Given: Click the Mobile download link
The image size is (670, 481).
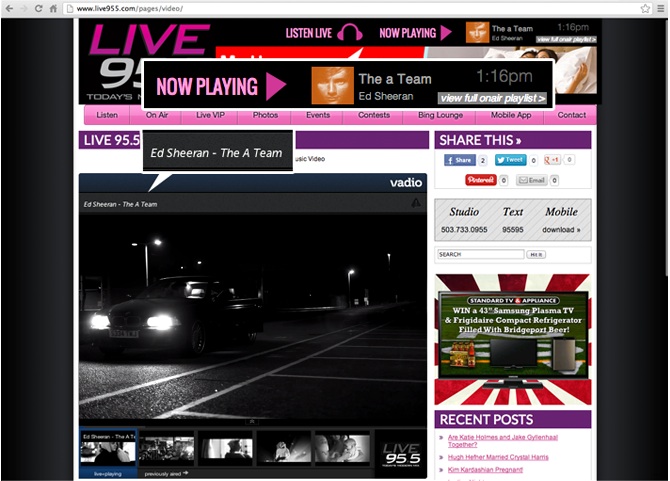Looking at the screenshot, I should click(x=561, y=230).
